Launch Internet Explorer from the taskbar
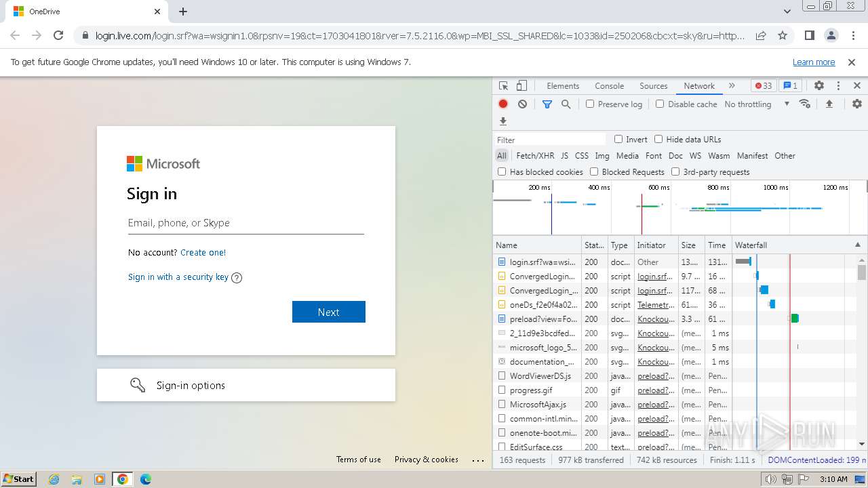Viewport: 868px width, 488px height. tap(54, 479)
